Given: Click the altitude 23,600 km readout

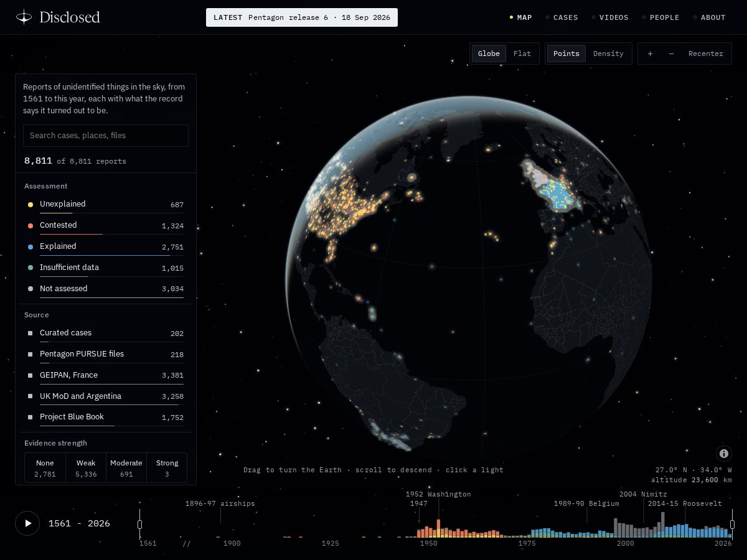Looking at the screenshot, I should [692, 480].
